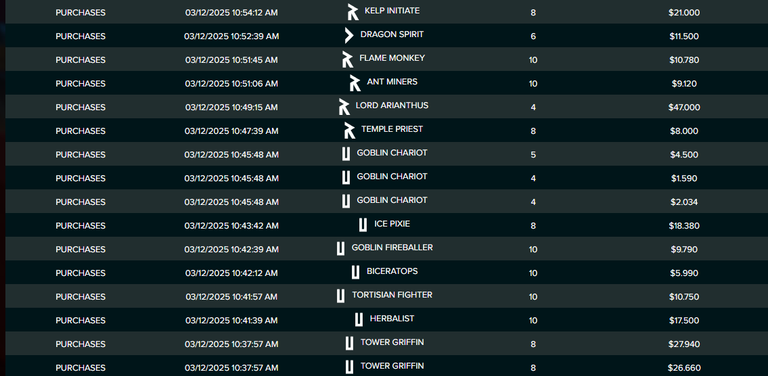Click the edition icon beside Flame Monkey

(x=348, y=59)
